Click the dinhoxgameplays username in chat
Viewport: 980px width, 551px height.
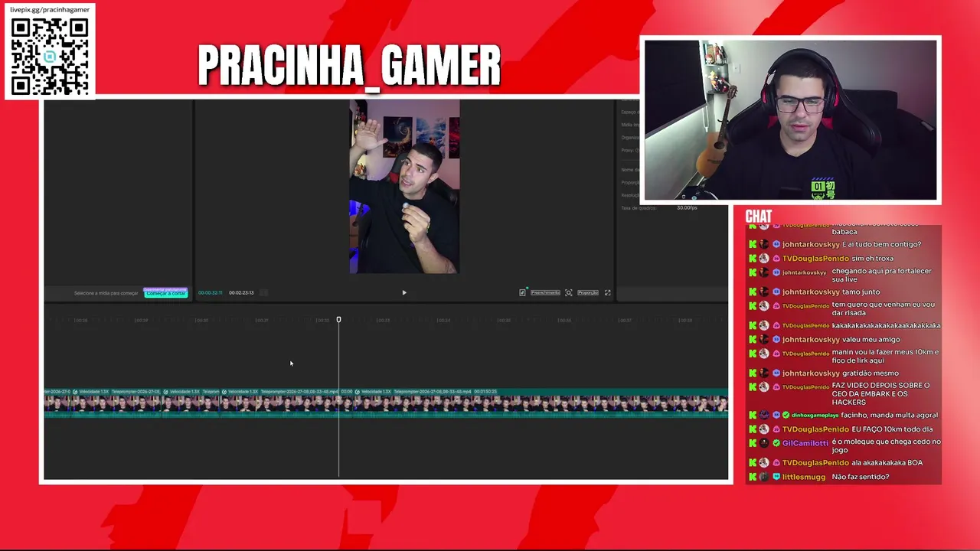pyautogui.click(x=815, y=415)
